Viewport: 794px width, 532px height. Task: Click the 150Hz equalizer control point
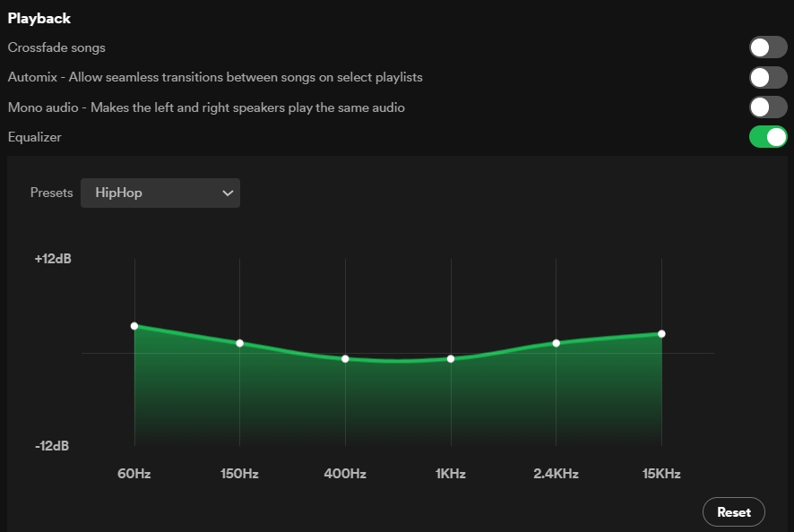point(239,343)
